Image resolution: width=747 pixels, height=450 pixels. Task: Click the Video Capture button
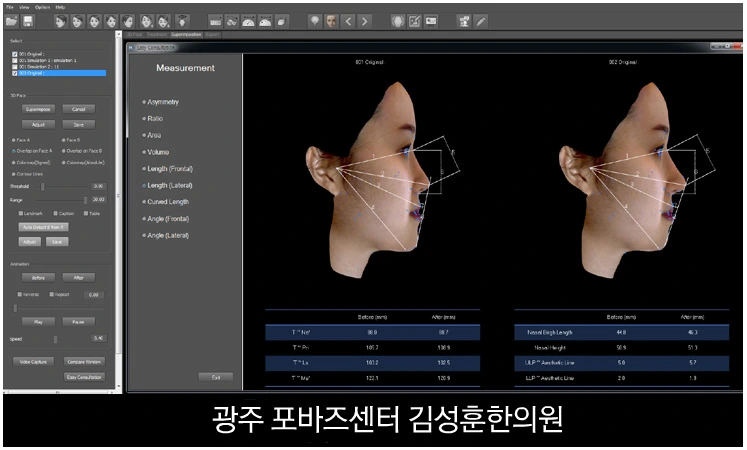point(33,360)
